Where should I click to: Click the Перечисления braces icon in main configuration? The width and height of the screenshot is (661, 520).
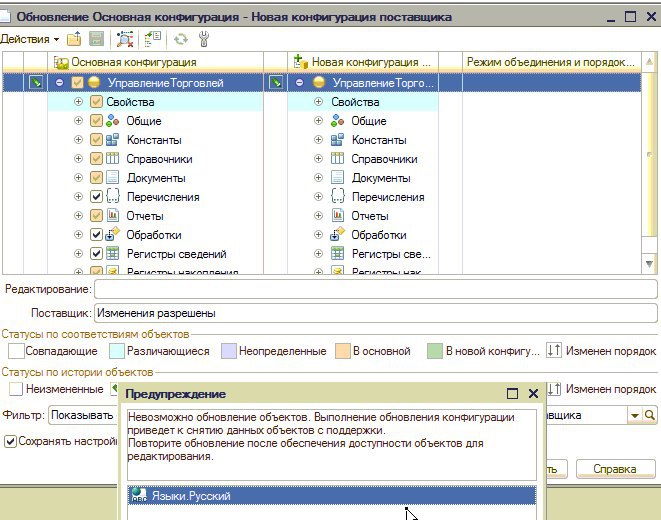[113, 197]
